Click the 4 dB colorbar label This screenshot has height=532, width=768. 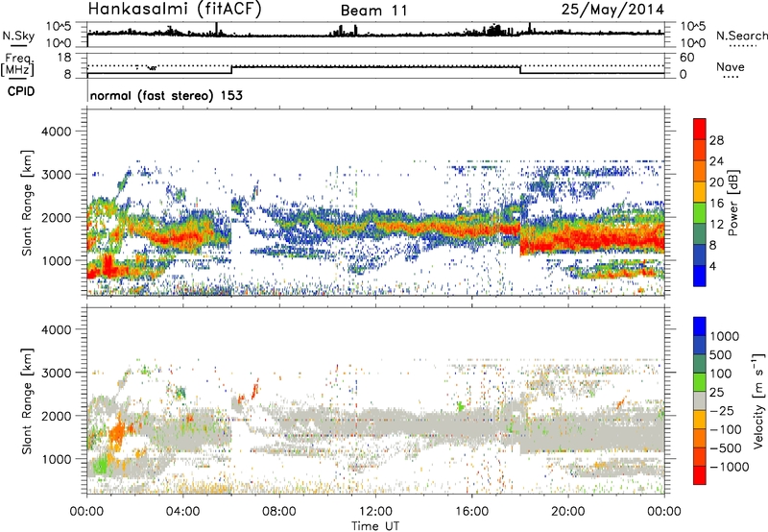pos(713,266)
